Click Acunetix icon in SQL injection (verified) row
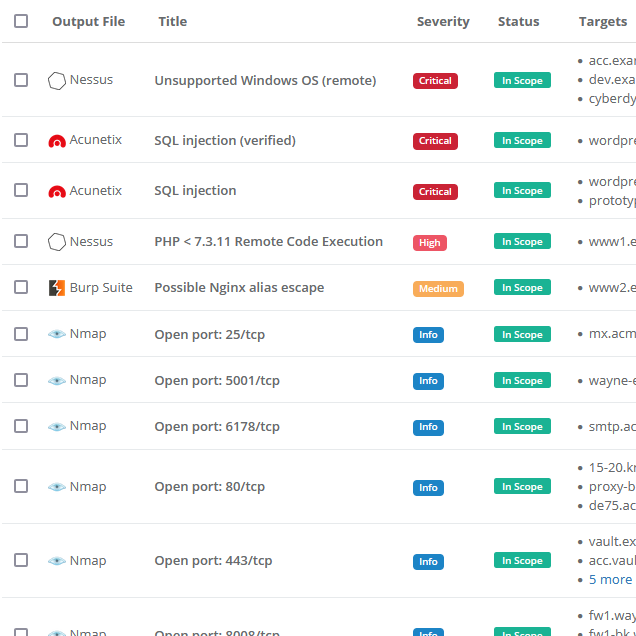The width and height of the screenshot is (636, 636). pos(57,141)
